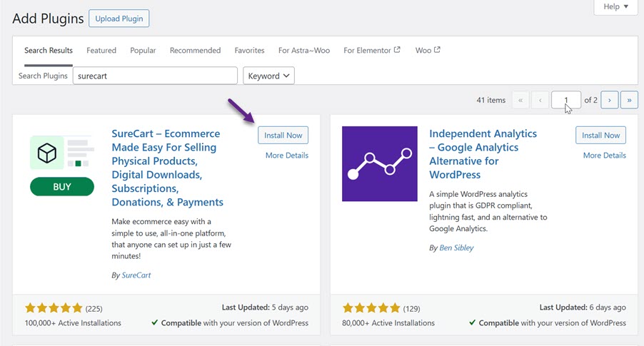Click the (225) ratings count
This screenshot has width=644, height=346.
click(x=94, y=309)
